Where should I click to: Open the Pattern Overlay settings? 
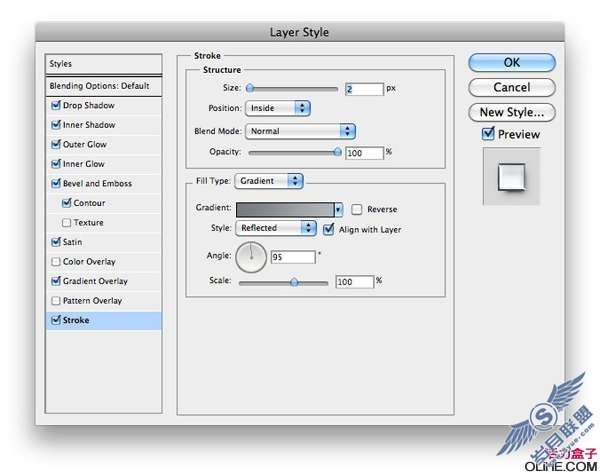[92, 301]
